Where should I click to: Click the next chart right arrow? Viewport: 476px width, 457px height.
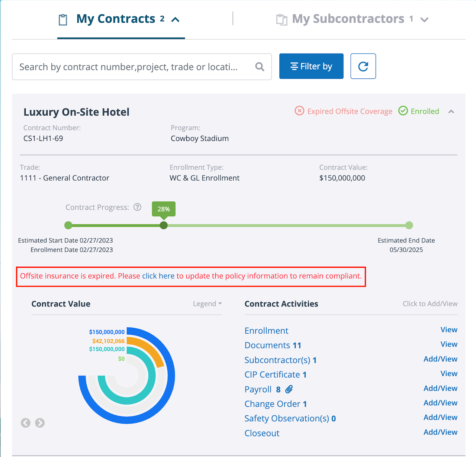click(40, 423)
